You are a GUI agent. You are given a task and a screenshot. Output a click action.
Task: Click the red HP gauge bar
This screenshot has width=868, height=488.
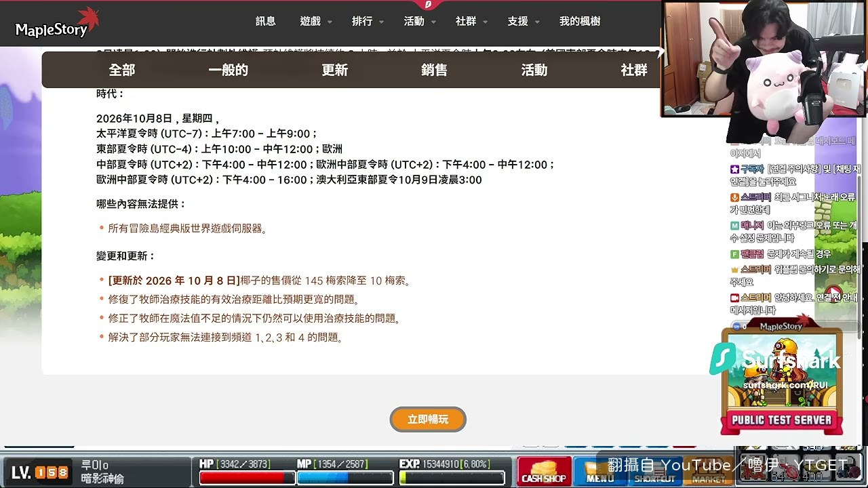247,478
